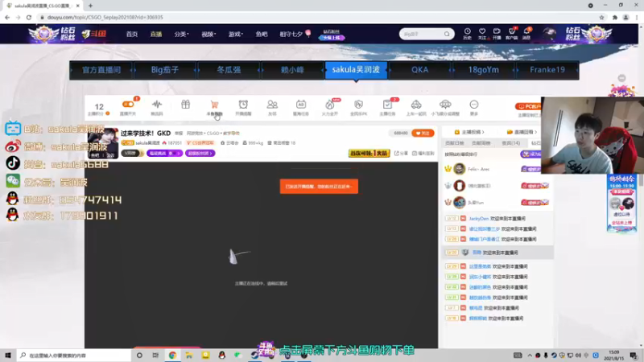Click the gift box icon in toolbar
This screenshot has height=362, width=644.
click(x=186, y=105)
